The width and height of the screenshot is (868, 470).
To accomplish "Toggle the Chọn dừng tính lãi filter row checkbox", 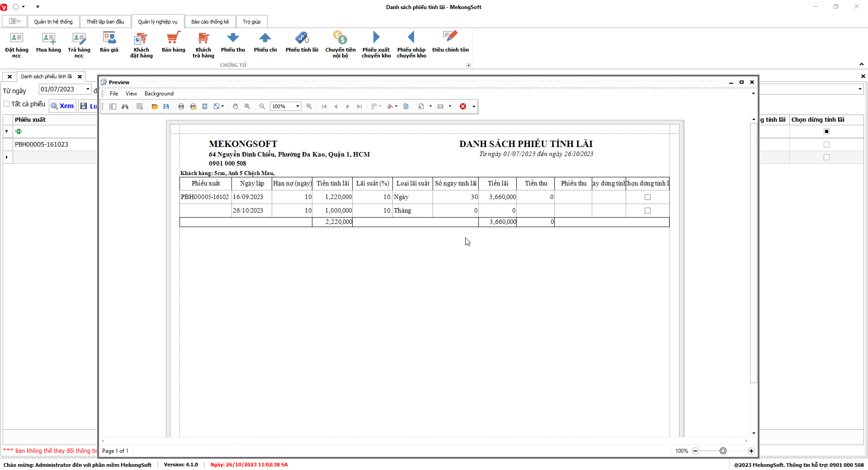I will [826, 131].
